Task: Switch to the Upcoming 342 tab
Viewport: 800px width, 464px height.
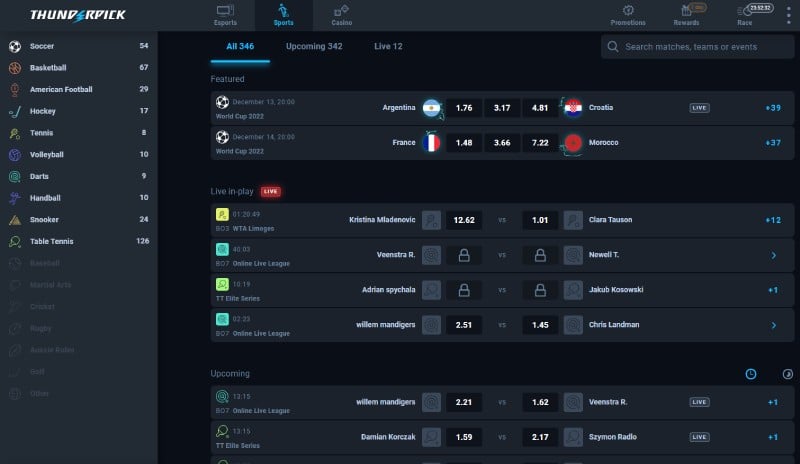Action: pyautogui.click(x=314, y=46)
